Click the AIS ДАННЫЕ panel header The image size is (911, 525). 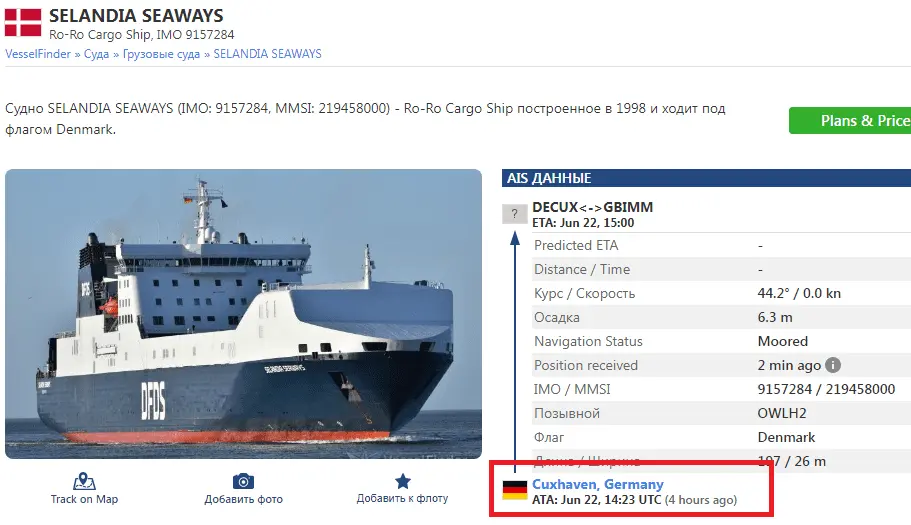tap(706, 178)
